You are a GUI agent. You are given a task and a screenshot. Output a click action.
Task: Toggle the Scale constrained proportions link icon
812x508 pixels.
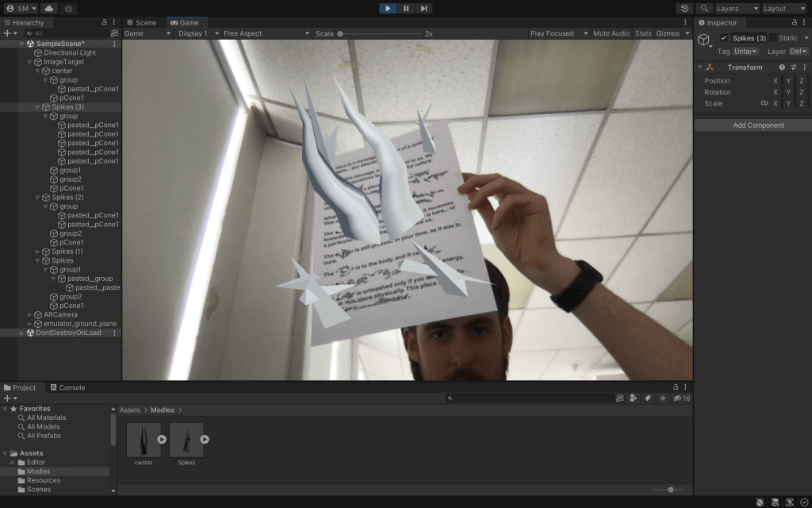click(764, 103)
